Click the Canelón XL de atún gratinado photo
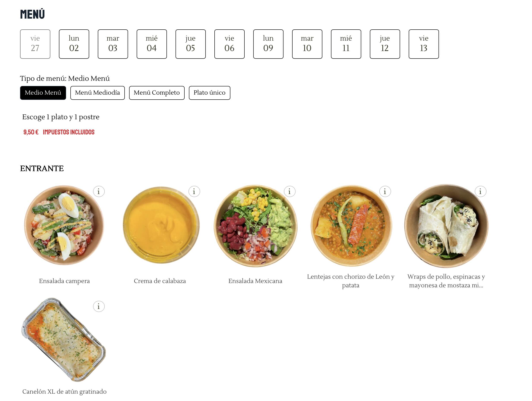The width and height of the screenshot is (532, 401). coord(64,339)
